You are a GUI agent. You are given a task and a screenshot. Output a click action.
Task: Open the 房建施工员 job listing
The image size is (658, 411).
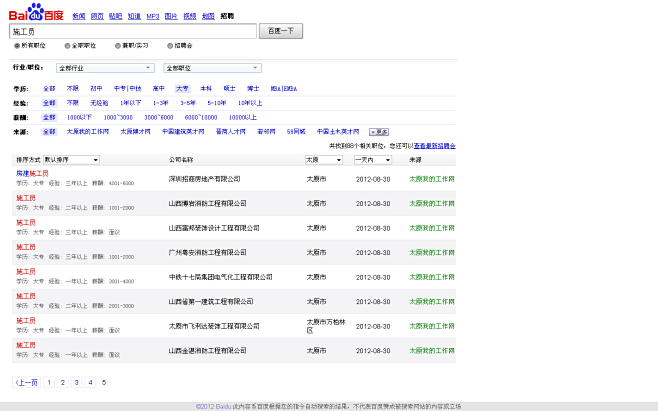pos(32,173)
